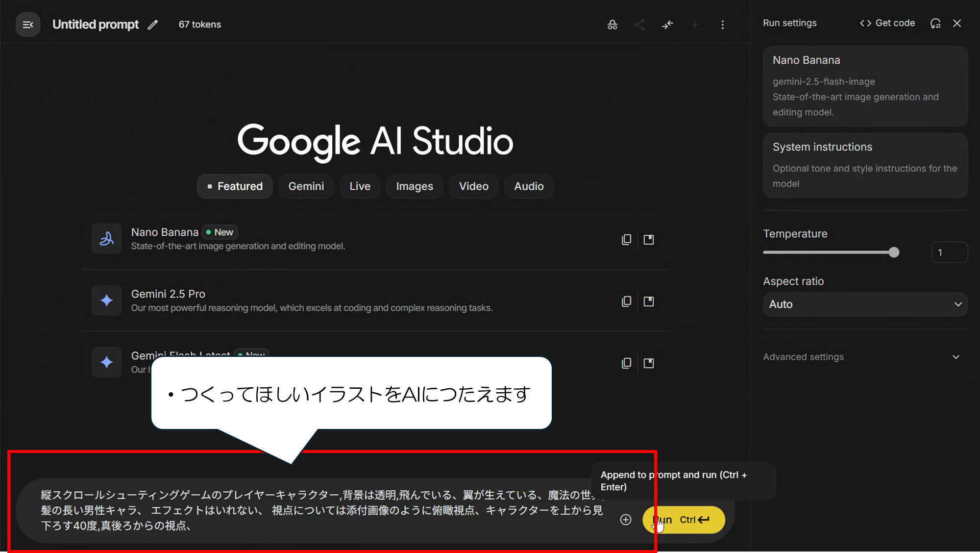The image size is (980, 553).
Task: Select the Images filter chip
Action: click(415, 186)
